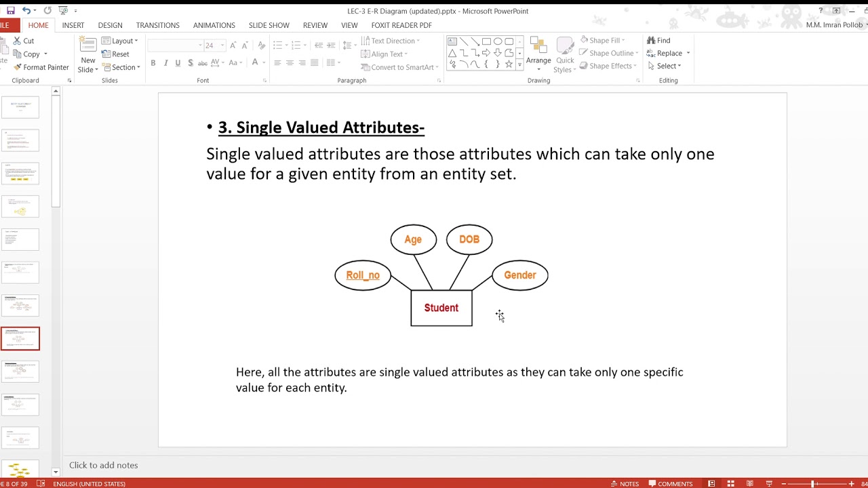Viewport: 868px width, 488px height.
Task: Switch to Slide Sorter view
Action: point(731,483)
